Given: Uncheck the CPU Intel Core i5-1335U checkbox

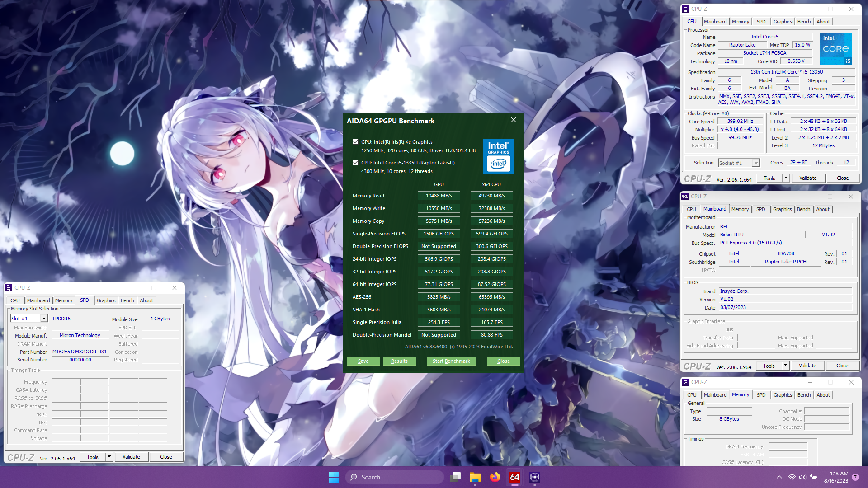Looking at the screenshot, I should [x=355, y=163].
